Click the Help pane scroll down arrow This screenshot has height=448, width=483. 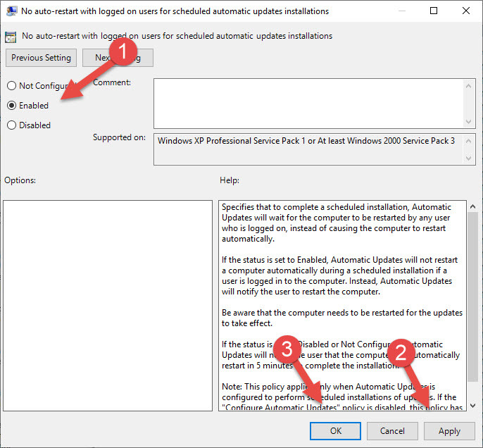(x=473, y=406)
